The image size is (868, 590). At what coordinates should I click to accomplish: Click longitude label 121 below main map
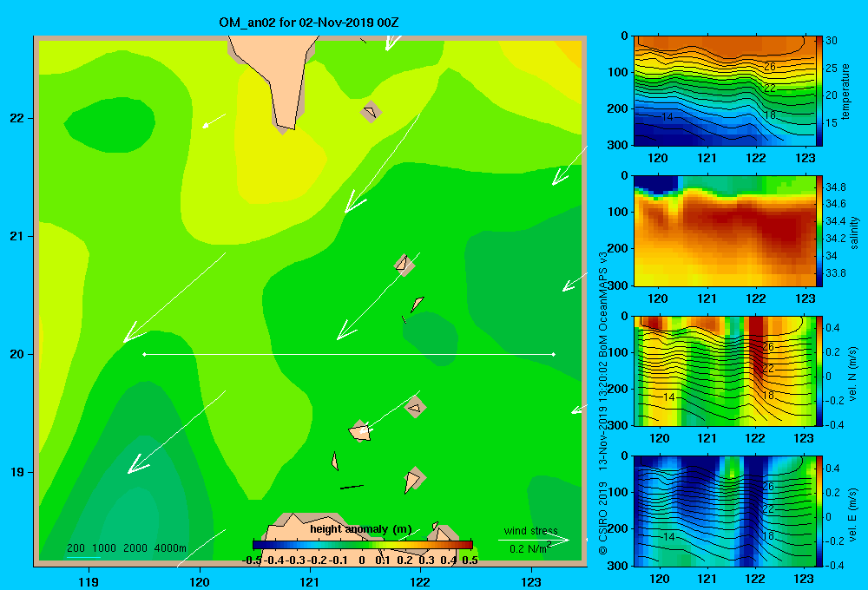pos(310,581)
